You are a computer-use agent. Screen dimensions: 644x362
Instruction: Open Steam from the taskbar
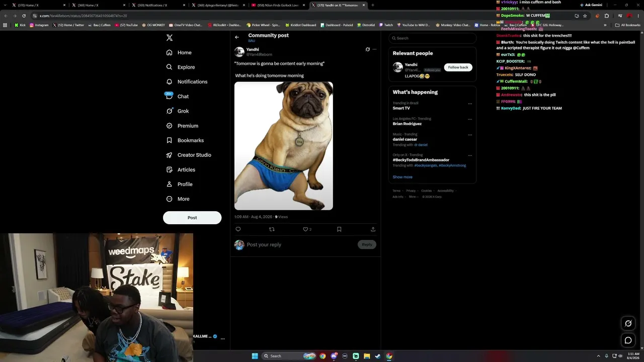click(x=378, y=356)
